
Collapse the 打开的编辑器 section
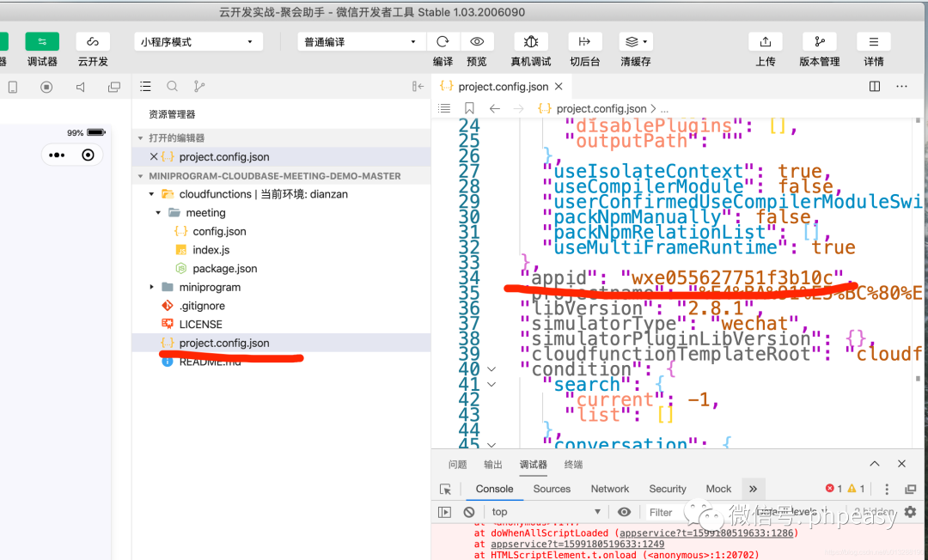(141, 137)
